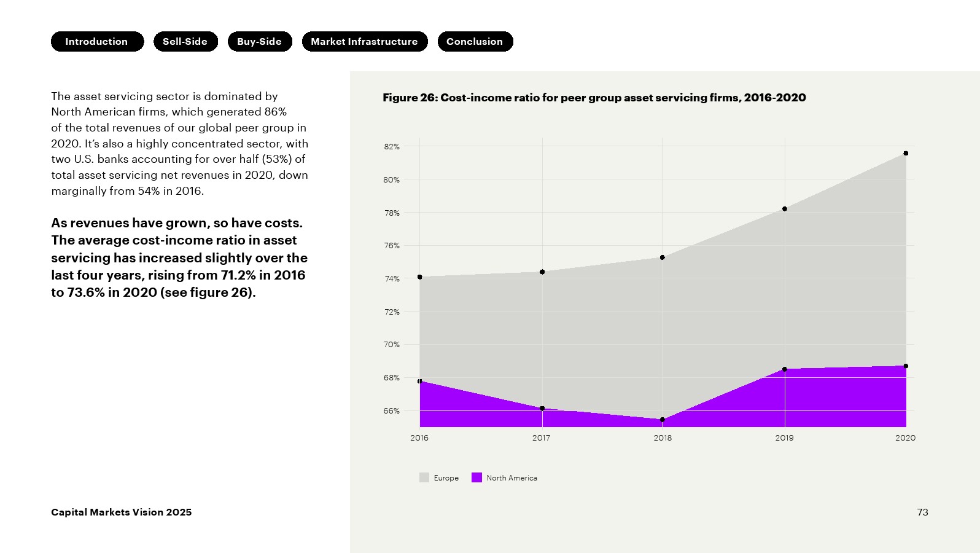
Task: Click the Europe gray legend swatch
Action: tap(424, 477)
